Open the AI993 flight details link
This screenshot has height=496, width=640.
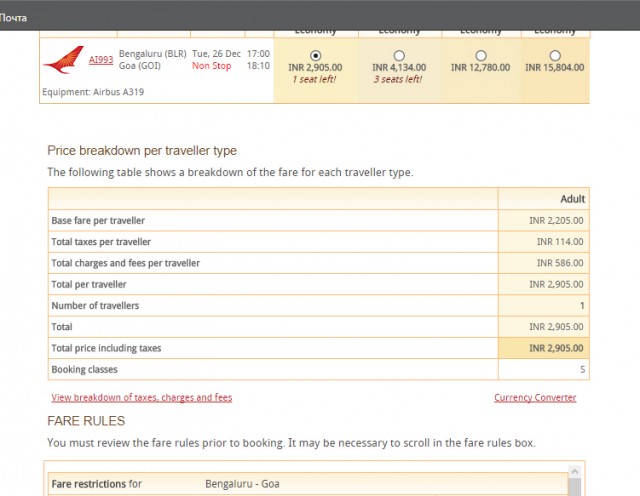[x=100, y=60]
